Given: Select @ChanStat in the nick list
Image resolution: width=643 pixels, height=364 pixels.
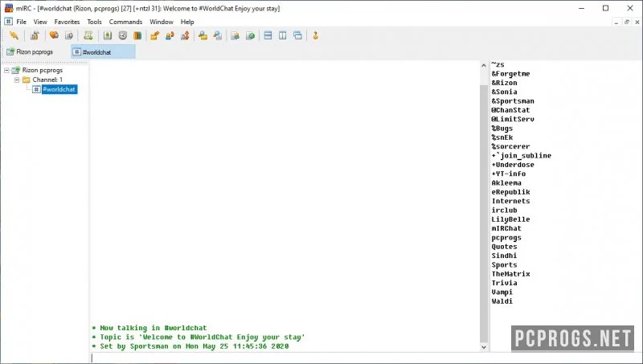Looking at the screenshot, I should (x=510, y=110).
